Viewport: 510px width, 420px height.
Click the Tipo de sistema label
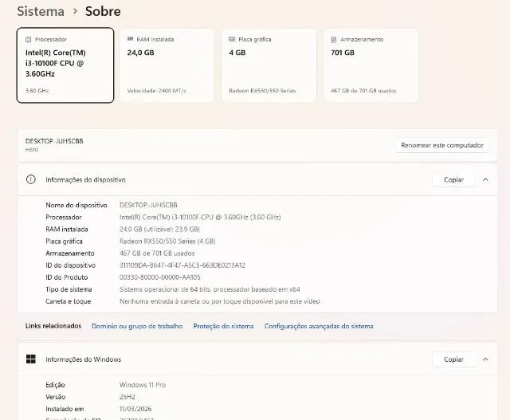click(69, 289)
